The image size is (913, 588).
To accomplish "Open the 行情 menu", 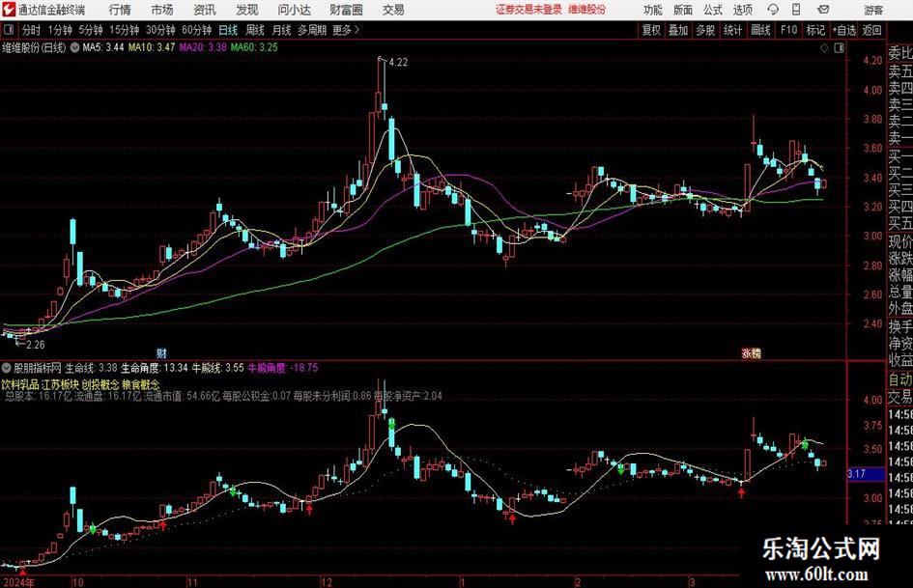I will coord(120,10).
